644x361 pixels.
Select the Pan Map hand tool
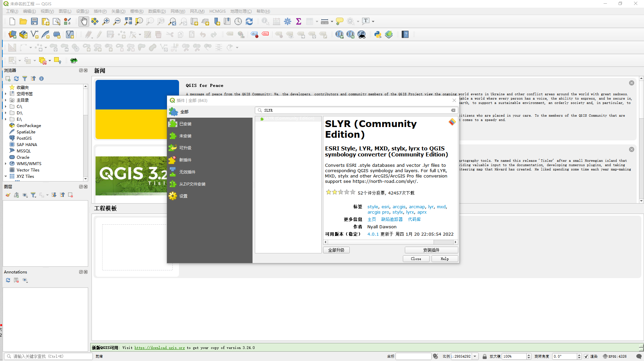[84, 21]
